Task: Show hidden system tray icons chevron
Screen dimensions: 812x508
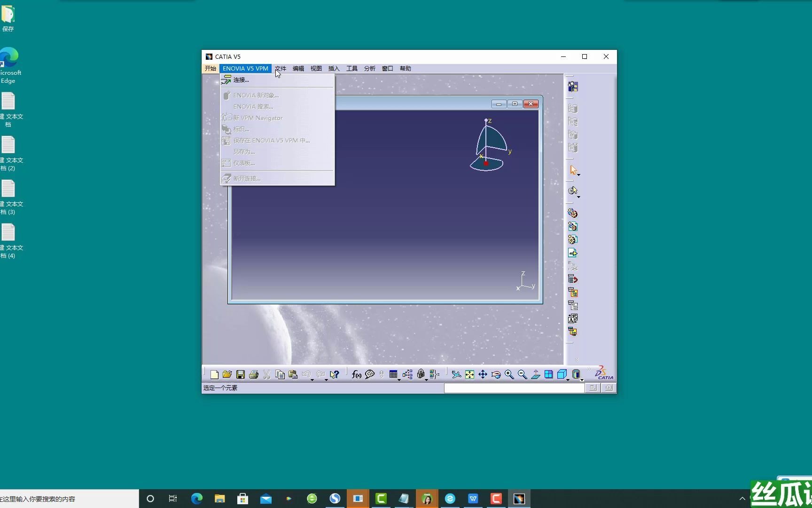Action: point(742,499)
